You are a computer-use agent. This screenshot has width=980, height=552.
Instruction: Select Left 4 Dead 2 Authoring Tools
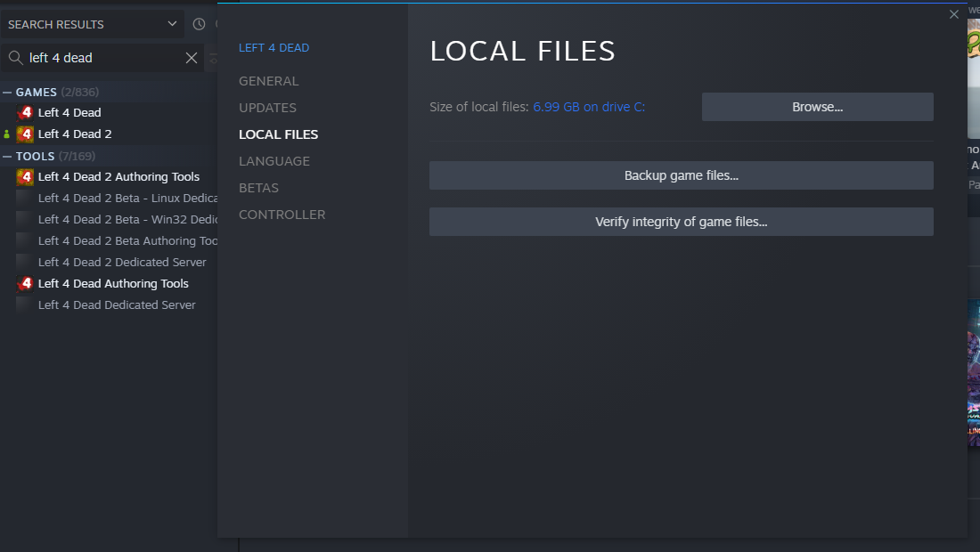coord(118,176)
